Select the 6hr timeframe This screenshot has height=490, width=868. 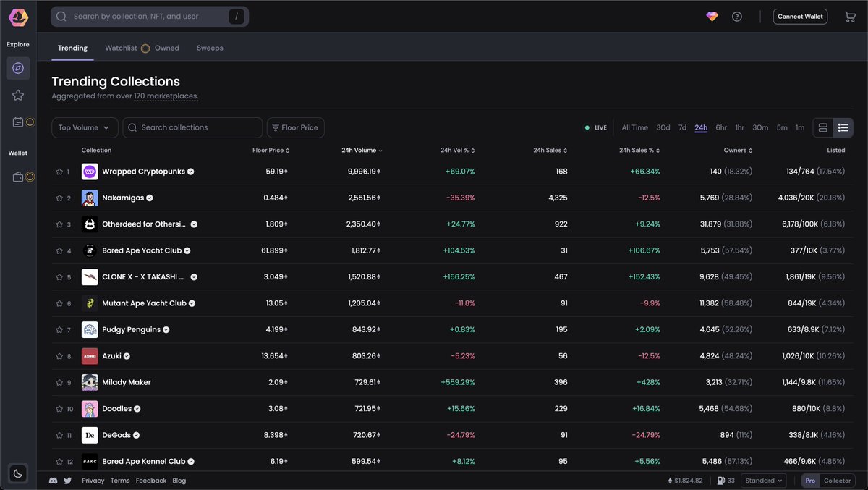coord(721,127)
